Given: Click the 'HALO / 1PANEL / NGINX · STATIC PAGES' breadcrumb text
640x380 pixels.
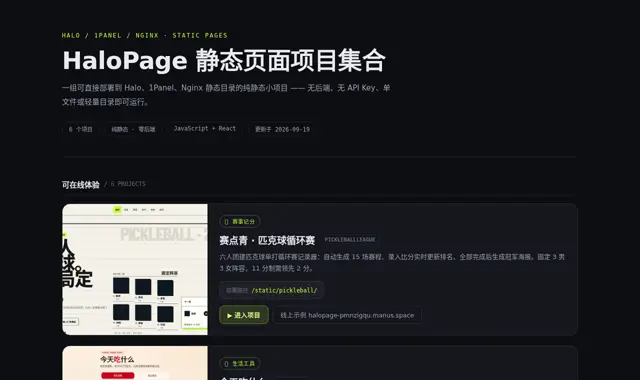Looking at the screenshot, I should pos(144,36).
